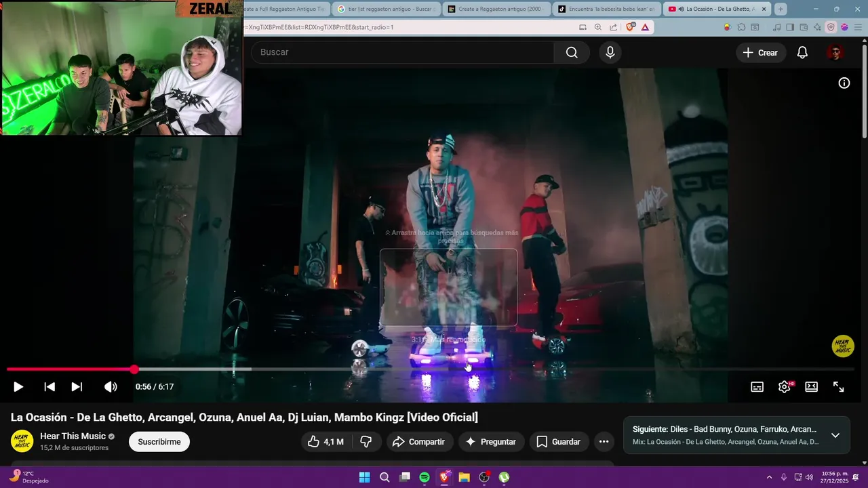868x488 pixels.
Task: Skip back to previous video
Action: (x=50, y=386)
